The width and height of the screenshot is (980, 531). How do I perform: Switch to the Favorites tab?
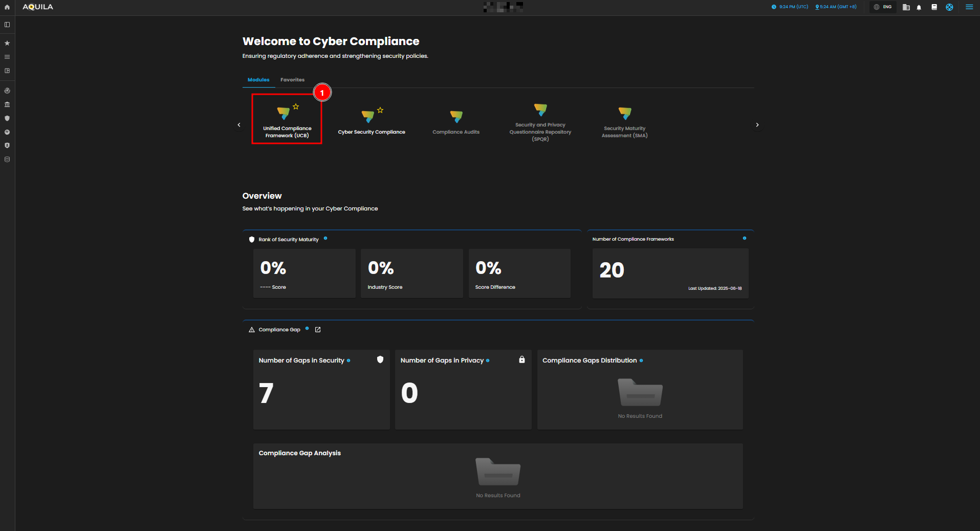pos(292,80)
